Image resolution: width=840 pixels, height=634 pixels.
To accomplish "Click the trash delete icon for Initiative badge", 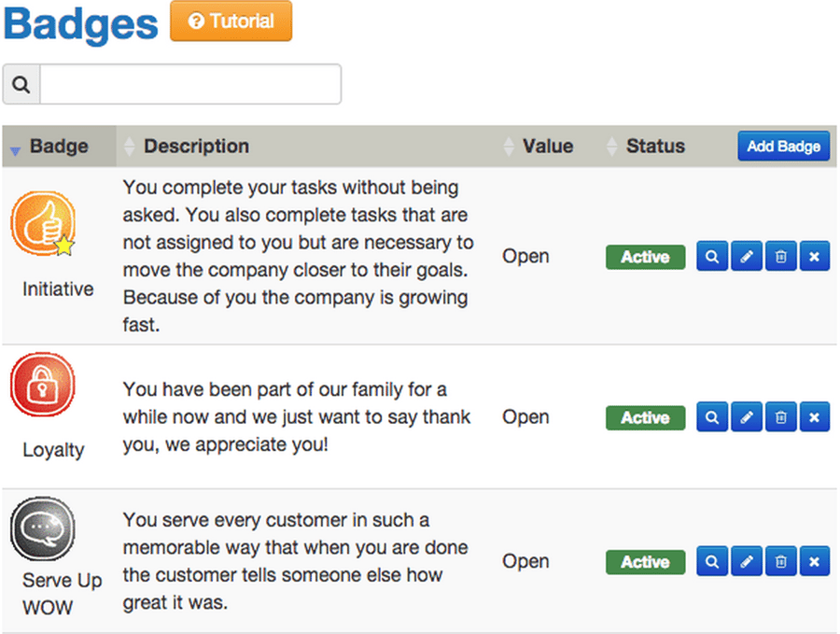I will point(780,257).
